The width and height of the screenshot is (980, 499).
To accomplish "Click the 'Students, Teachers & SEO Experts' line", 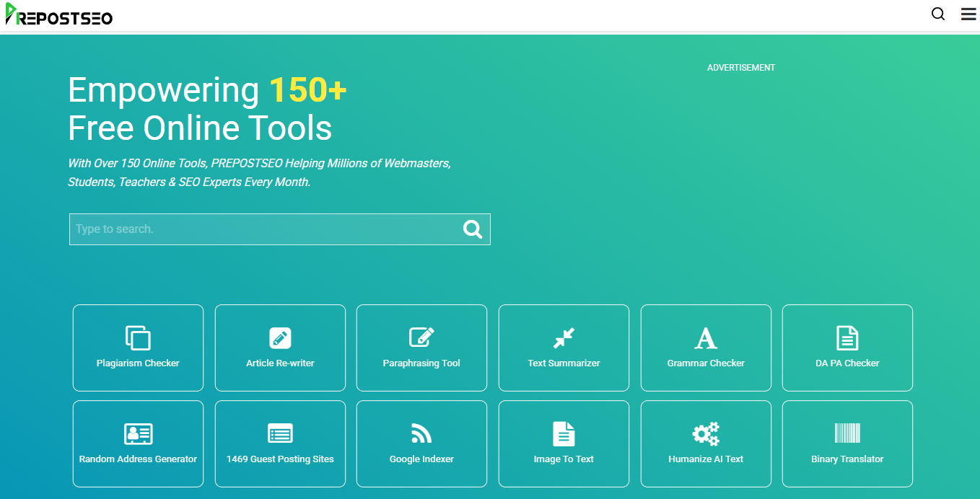I will coord(189,182).
